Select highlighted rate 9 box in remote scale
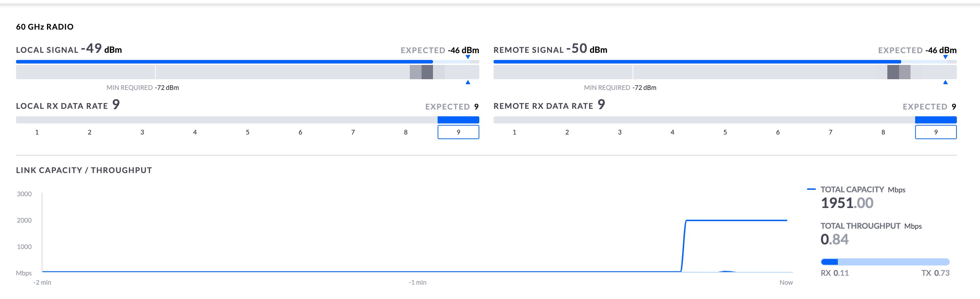 (936, 132)
